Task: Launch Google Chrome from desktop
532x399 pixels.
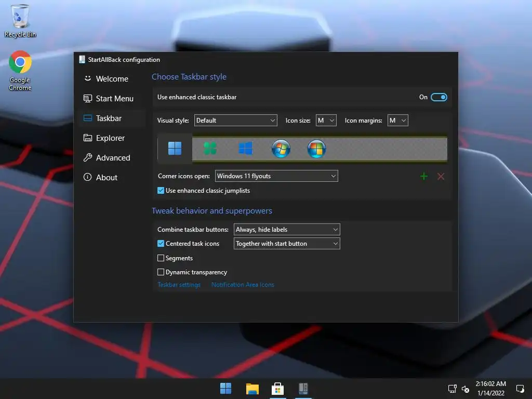Action: 20,71
